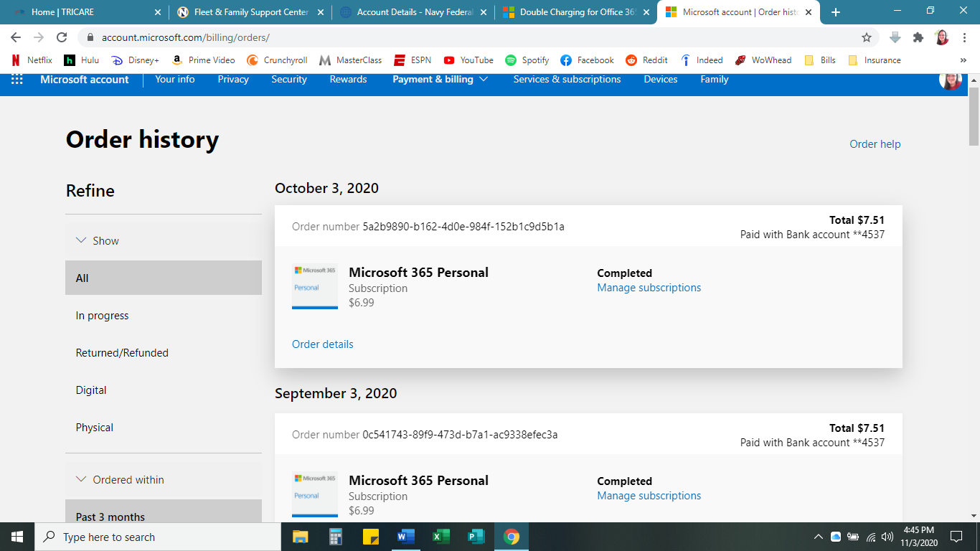This screenshot has width=980, height=551.
Task: Filter orders by Digital
Action: pos(164,390)
